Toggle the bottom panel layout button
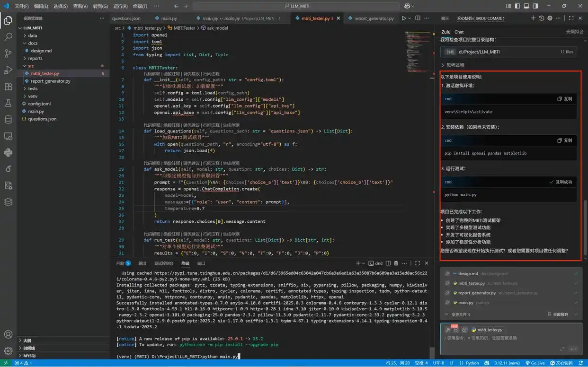 pyautogui.click(x=526, y=6)
